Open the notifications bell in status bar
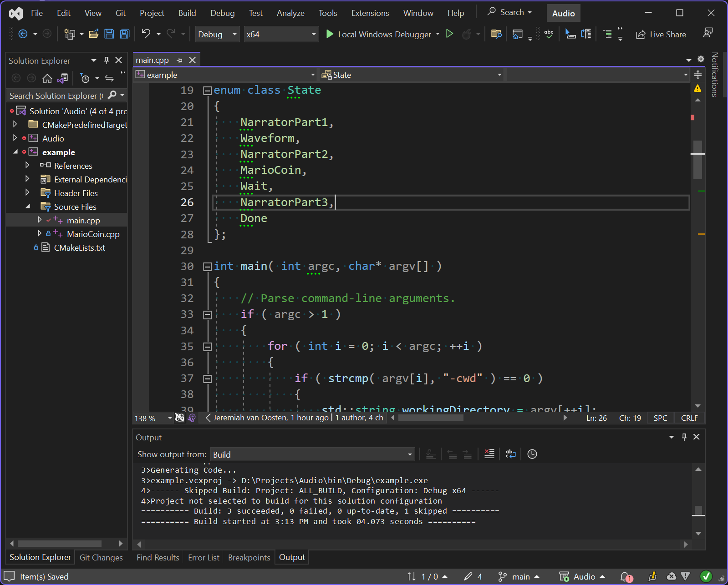Viewport: 728px width, 585px height. (x=626, y=577)
